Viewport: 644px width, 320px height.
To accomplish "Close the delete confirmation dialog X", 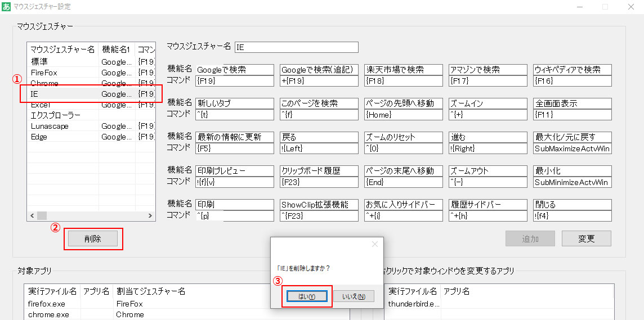I will [x=374, y=244].
